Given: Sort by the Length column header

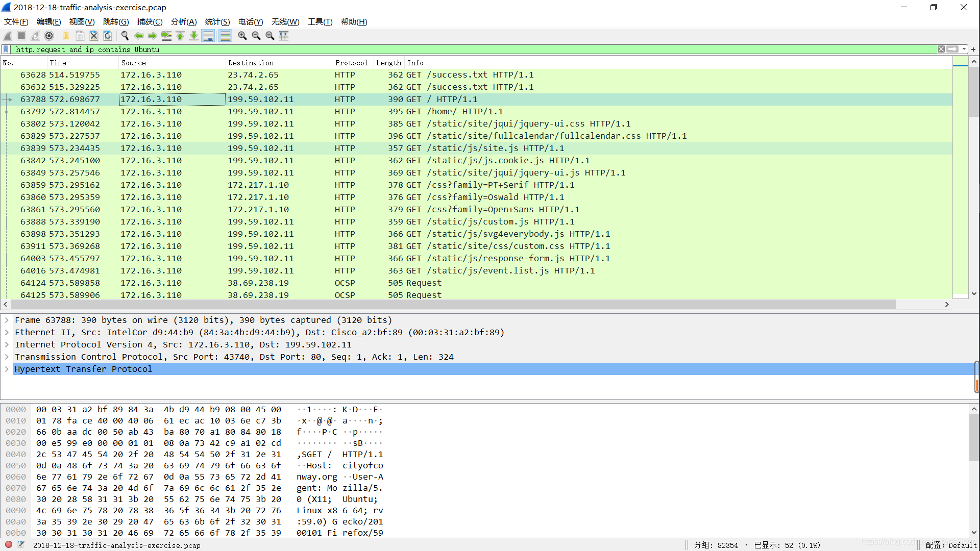Looking at the screenshot, I should pos(388,63).
